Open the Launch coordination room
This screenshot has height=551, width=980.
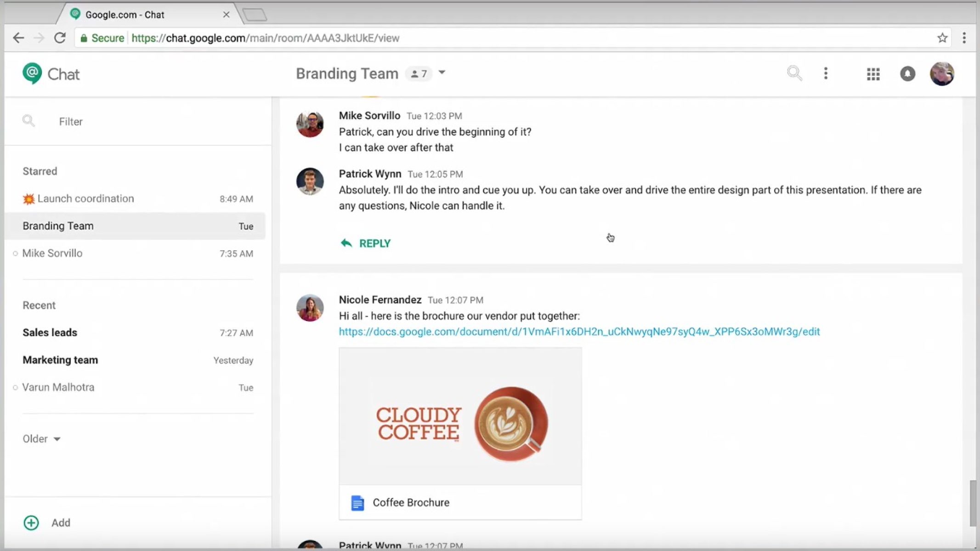85,198
